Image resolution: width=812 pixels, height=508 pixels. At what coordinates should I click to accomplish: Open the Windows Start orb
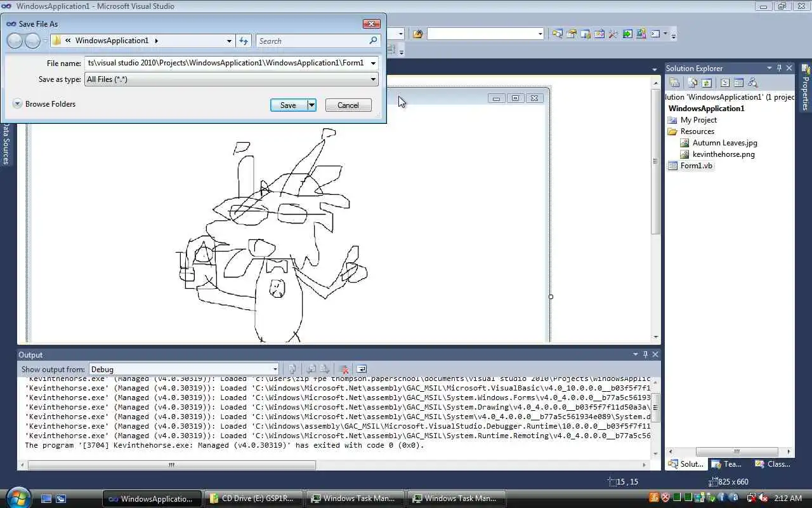[18, 497]
